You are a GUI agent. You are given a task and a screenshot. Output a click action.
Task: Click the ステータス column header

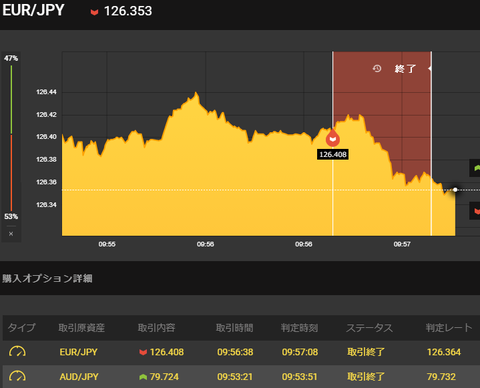(x=369, y=328)
